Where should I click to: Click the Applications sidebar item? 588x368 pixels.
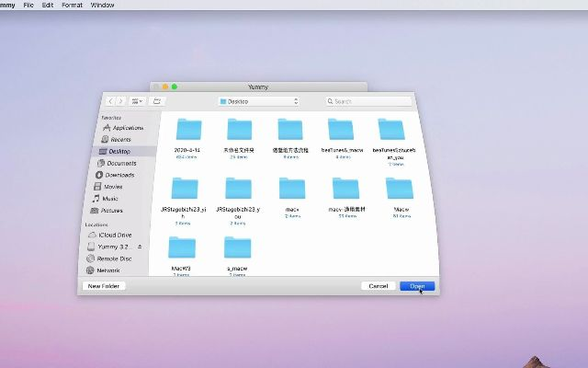127,128
